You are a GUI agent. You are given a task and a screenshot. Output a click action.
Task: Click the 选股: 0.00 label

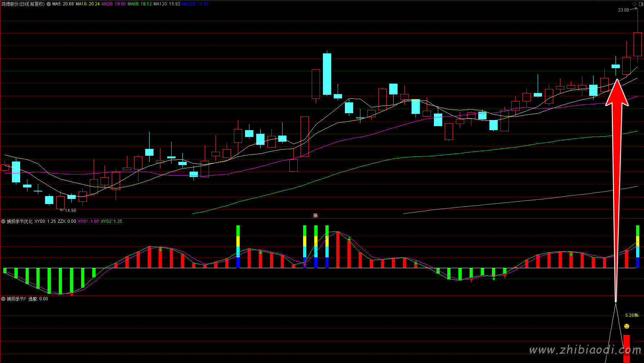[x=38, y=299]
